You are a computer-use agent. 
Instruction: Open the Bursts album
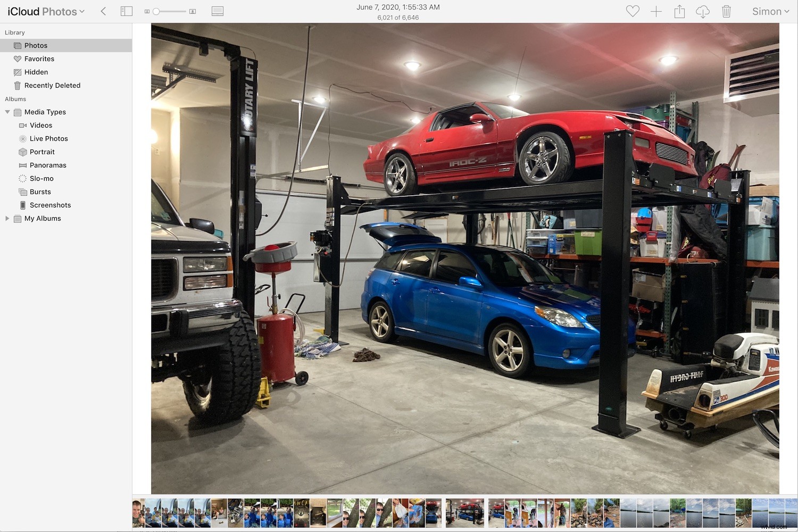[x=39, y=192]
